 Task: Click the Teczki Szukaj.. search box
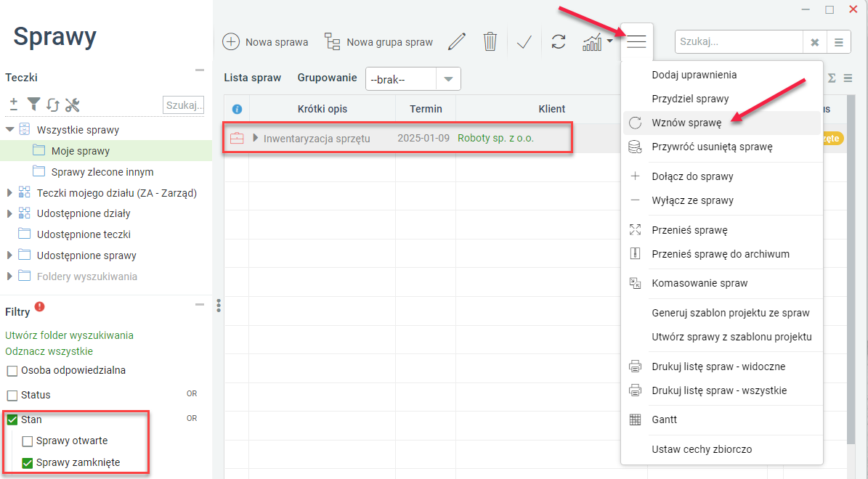183,105
